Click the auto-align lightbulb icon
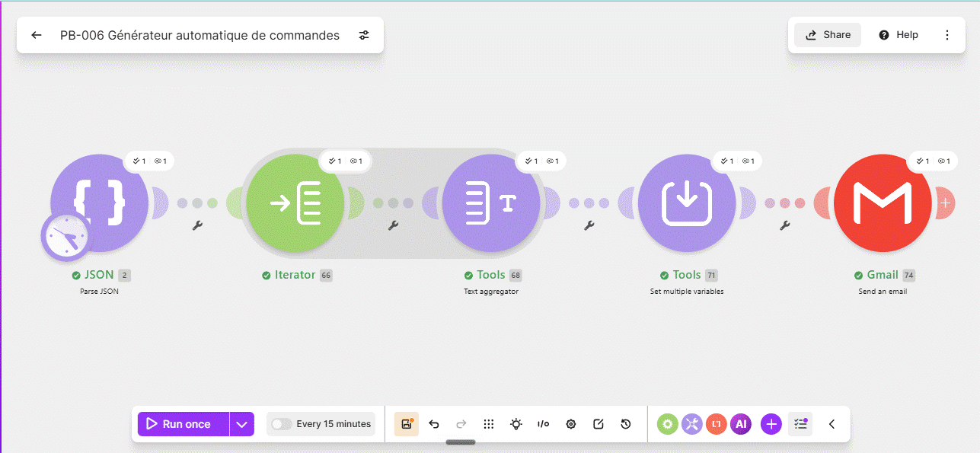 [516, 424]
